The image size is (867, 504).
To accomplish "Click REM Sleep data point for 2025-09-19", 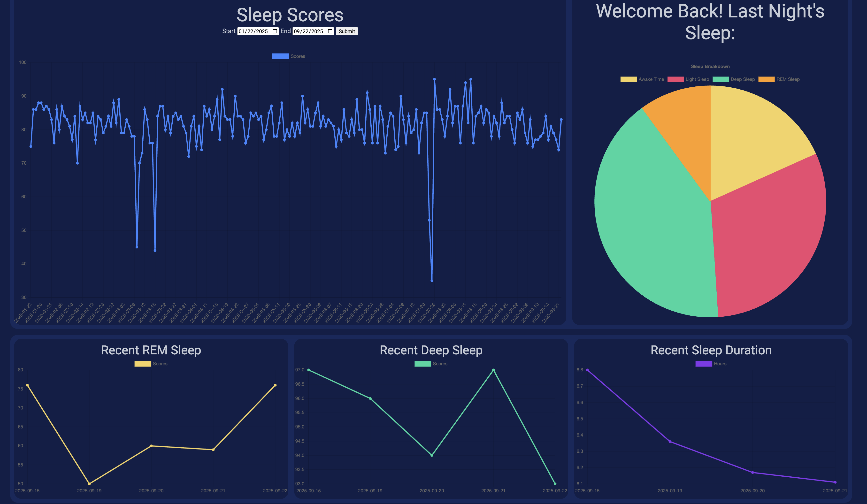I will (89, 484).
